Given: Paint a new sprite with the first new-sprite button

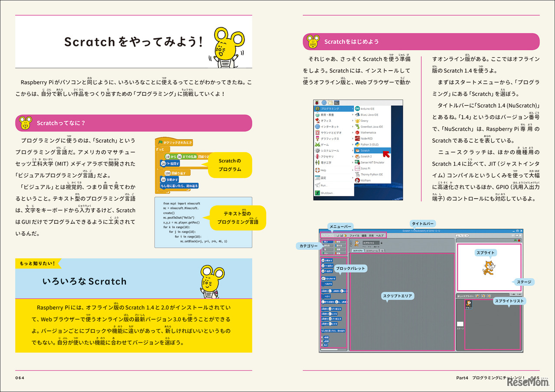Looking at the screenshot, I should (477, 296).
